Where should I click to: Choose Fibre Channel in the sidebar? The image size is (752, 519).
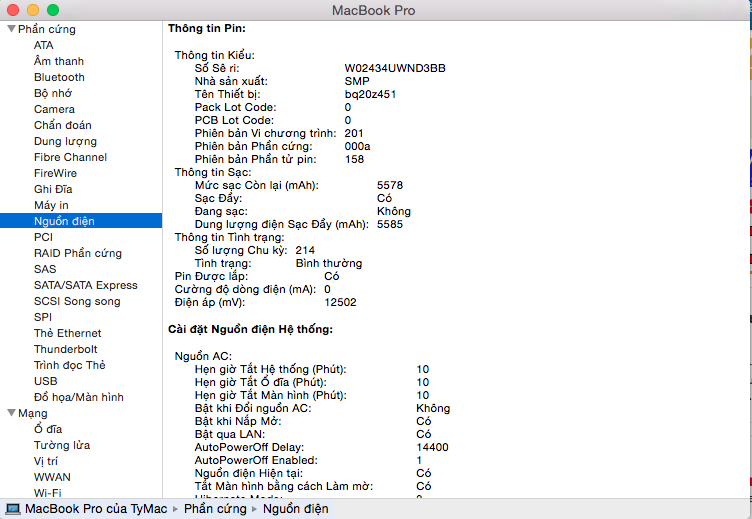70,157
